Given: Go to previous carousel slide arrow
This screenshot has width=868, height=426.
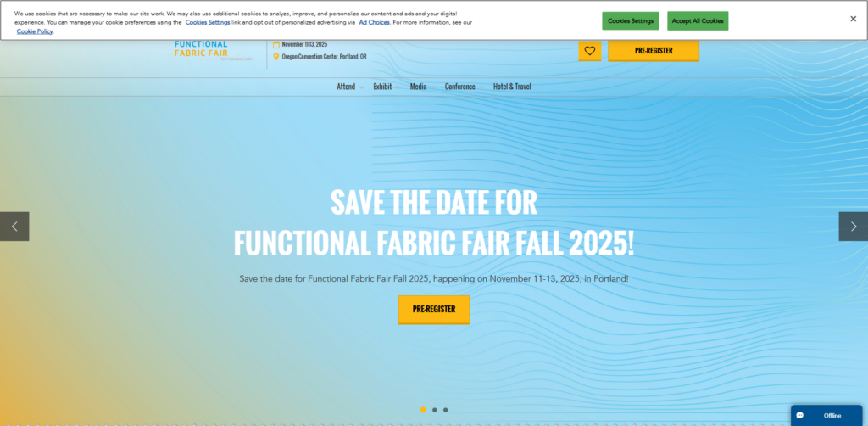Looking at the screenshot, I should click(14, 226).
